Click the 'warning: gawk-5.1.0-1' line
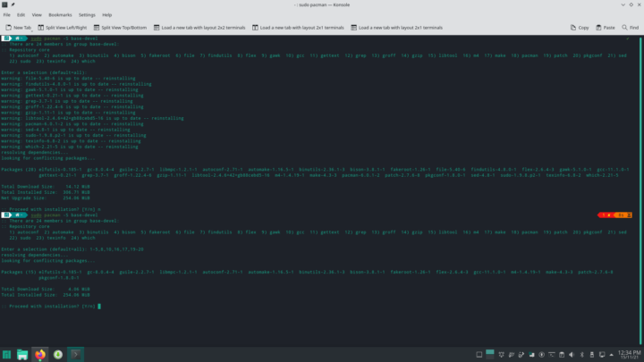Viewport: 644px width, 362px height. pyautogui.click(x=70, y=90)
